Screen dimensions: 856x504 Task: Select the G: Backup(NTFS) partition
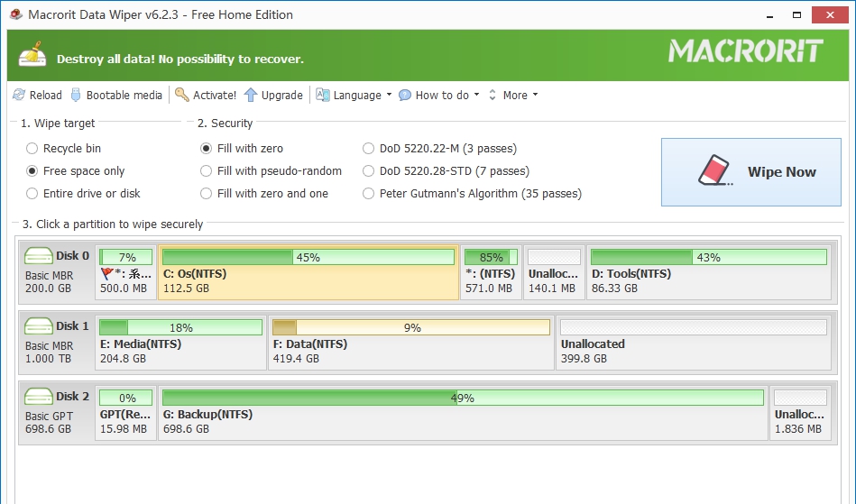click(x=463, y=414)
